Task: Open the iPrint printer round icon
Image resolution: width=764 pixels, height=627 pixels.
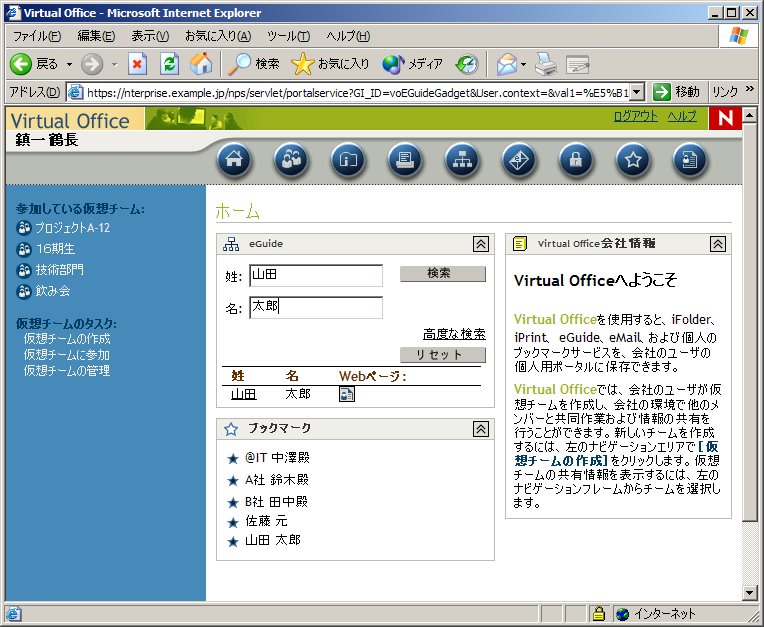Action: click(x=405, y=159)
